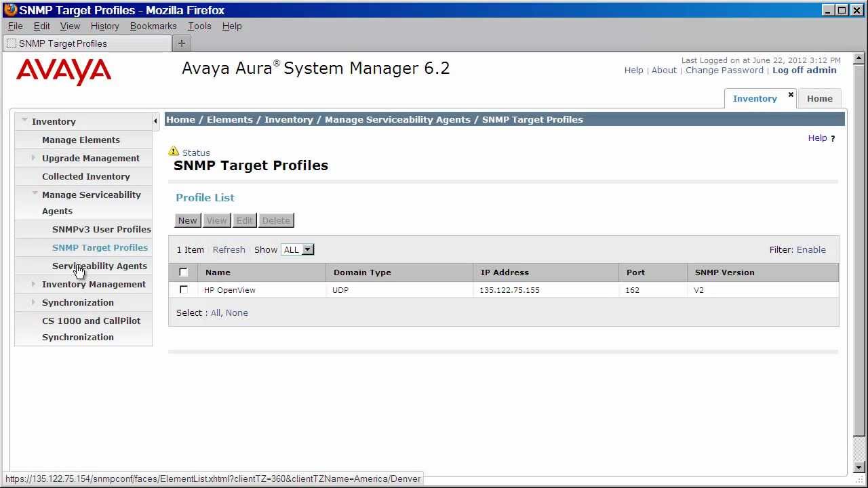The width and height of the screenshot is (868, 488).
Task: Expand the Synchronization node
Action: [34, 302]
